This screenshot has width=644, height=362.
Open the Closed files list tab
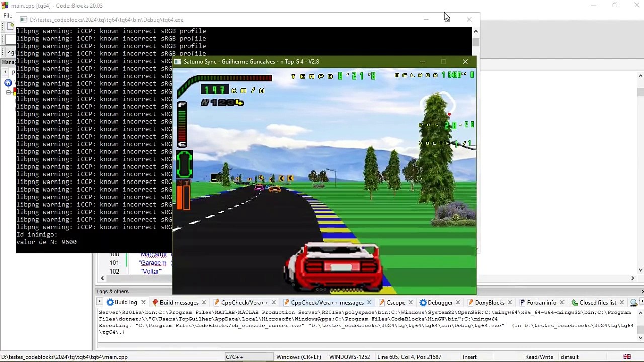[x=598, y=302]
